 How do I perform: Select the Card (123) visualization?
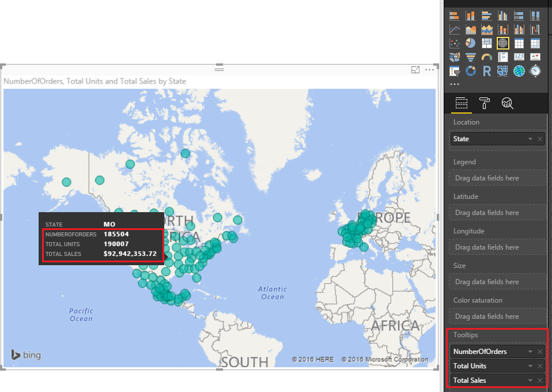click(x=519, y=57)
